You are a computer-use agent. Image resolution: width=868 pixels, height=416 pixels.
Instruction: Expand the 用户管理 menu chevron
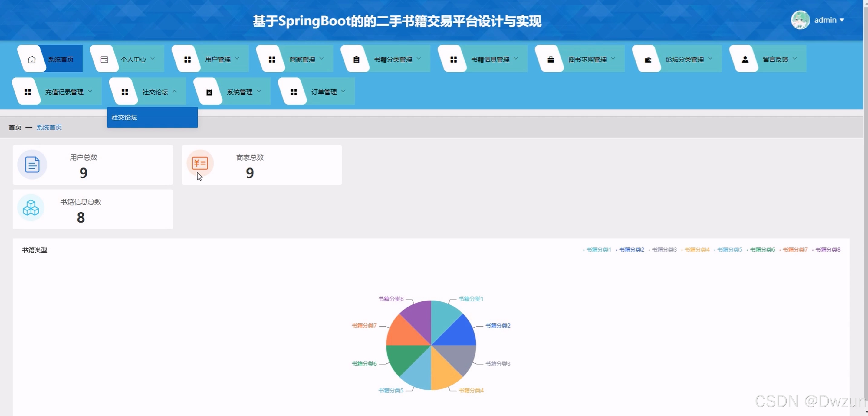click(x=237, y=59)
